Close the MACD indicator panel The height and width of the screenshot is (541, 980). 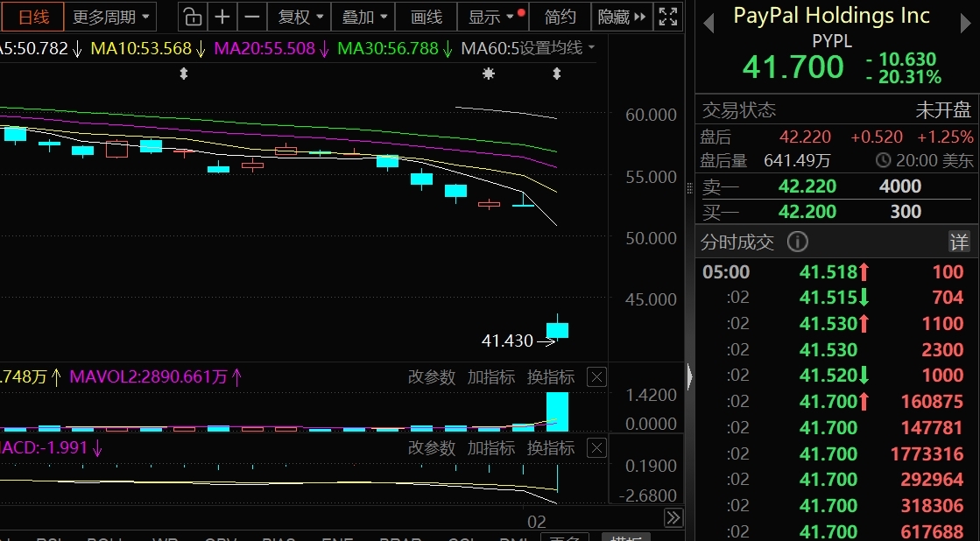(597, 448)
